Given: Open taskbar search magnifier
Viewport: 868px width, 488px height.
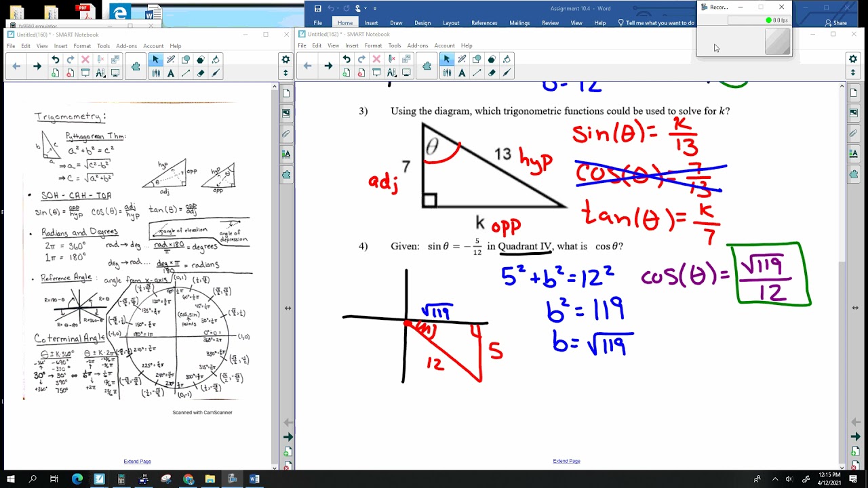Looking at the screenshot, I should 33,479.
